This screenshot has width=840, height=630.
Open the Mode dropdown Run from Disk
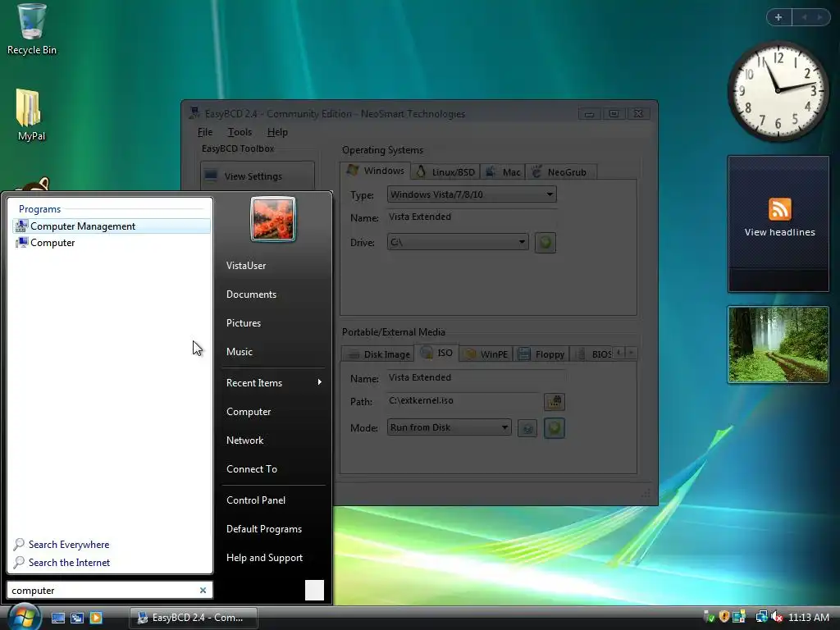click(449, 427)
